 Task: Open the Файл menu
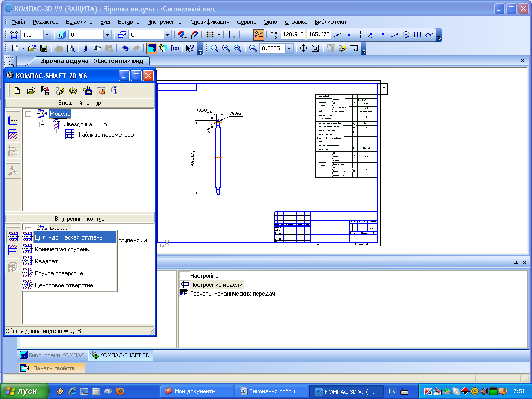point(18,22)
